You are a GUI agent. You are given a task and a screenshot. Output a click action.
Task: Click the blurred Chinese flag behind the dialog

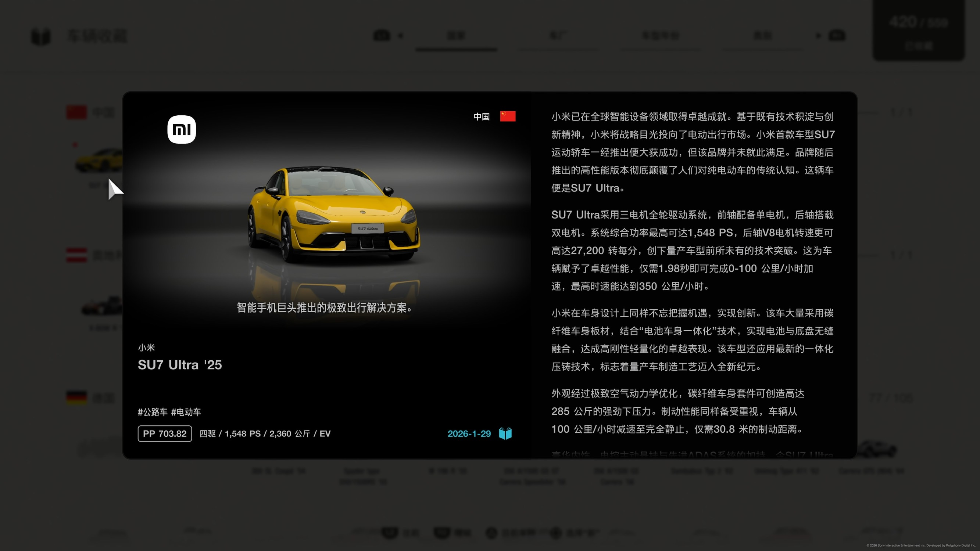[x=76, y=112]
